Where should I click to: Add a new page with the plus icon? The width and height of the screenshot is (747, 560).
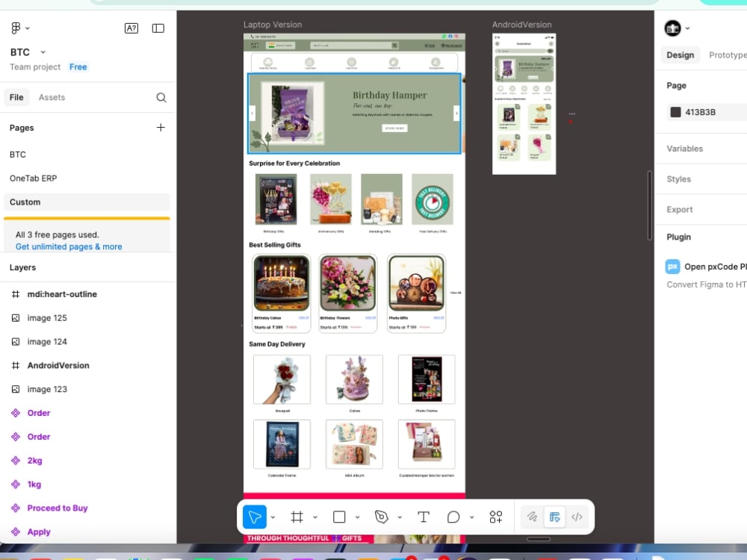point(161,128)
